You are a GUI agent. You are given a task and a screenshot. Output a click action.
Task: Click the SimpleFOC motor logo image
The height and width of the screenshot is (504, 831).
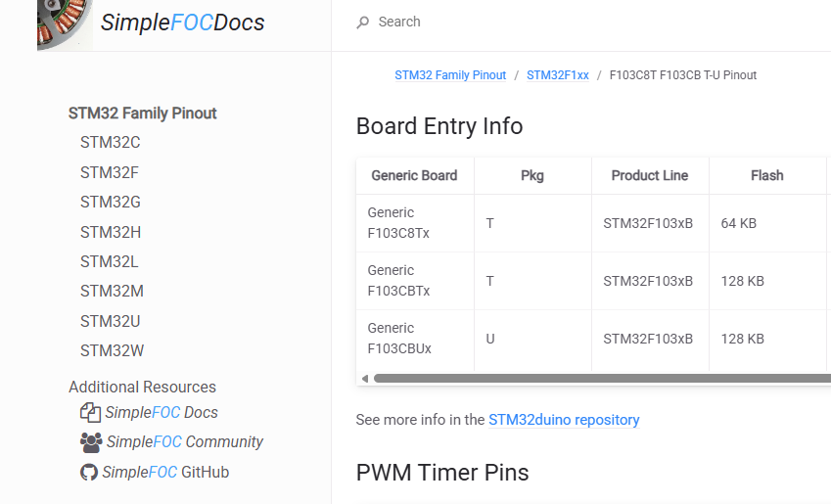click(x=65, y=24)
